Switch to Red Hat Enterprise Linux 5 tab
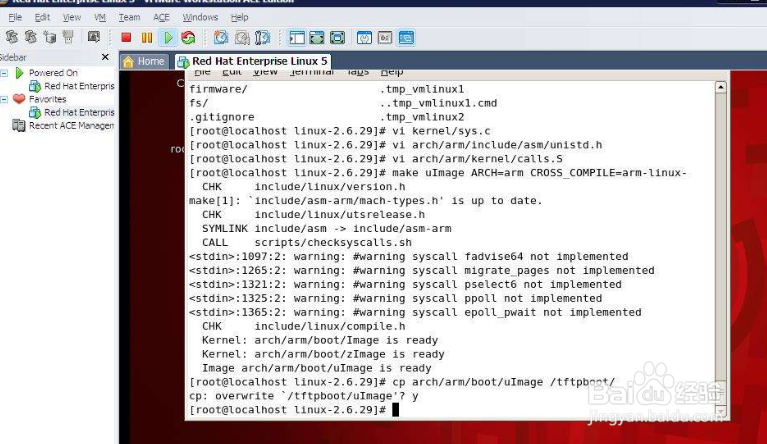The height and width of the screenshot is (444, 767). tap(253, 61)
